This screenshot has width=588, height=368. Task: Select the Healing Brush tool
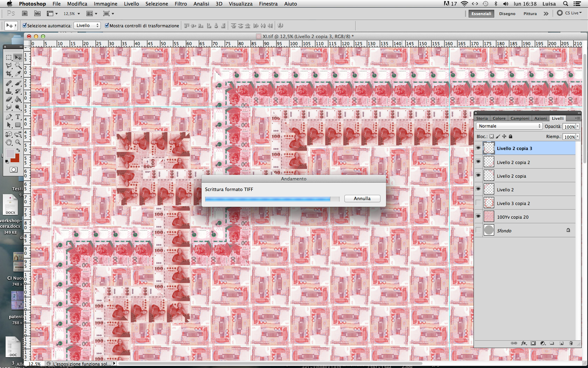[x=9, y=83]
